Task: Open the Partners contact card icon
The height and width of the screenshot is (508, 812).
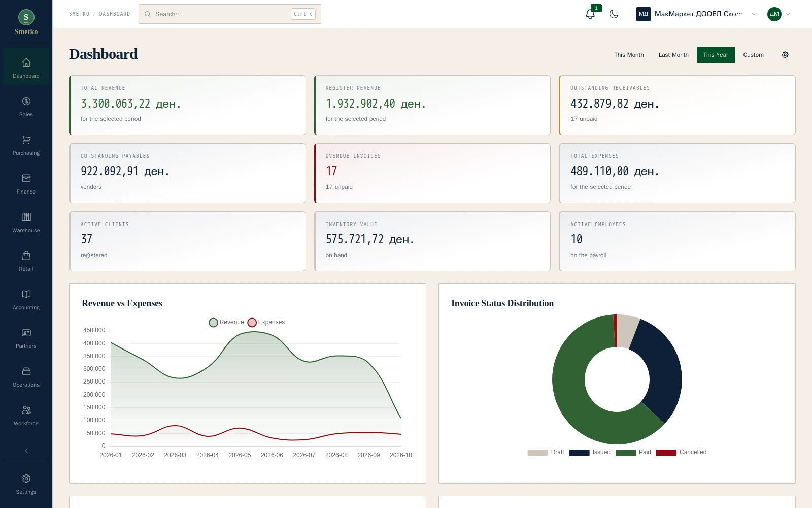Action: [26, 333]
